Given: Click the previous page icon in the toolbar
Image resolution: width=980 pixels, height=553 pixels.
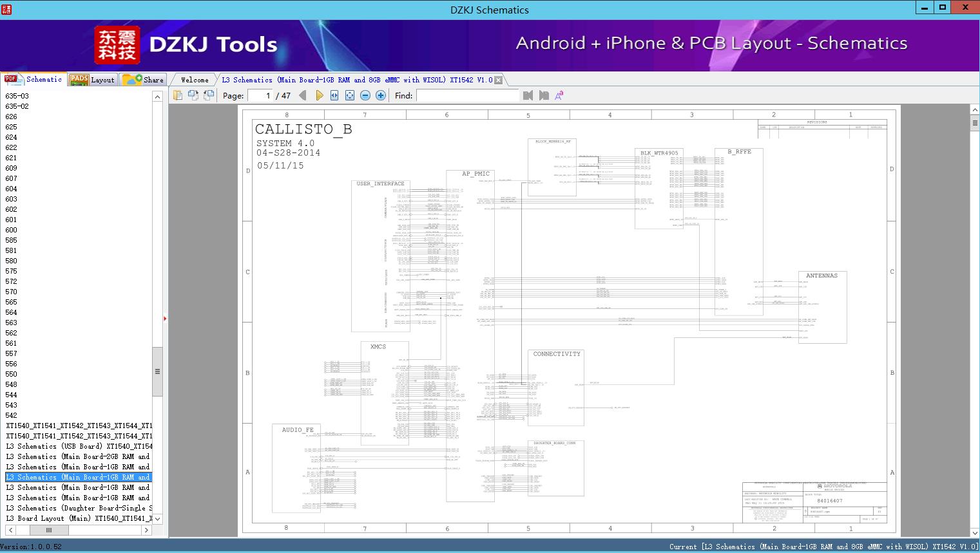Looking at the screenshot, I should tap(303, 95).
